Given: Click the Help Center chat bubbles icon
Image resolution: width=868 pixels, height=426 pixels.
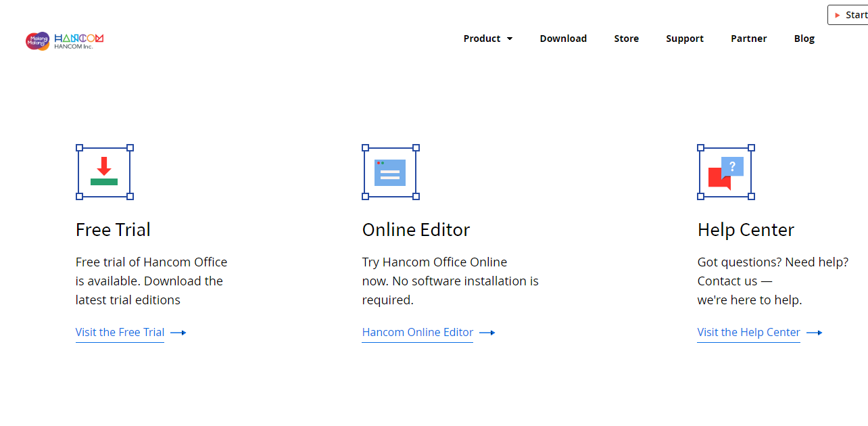Looking at the screenshot, I should tap(726, 172).
